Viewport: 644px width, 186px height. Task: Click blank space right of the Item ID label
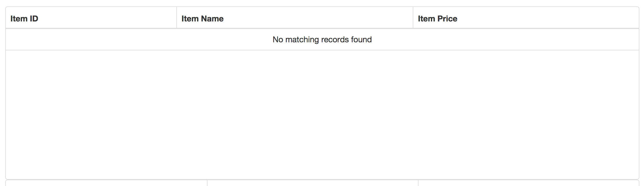pos(107,19)
